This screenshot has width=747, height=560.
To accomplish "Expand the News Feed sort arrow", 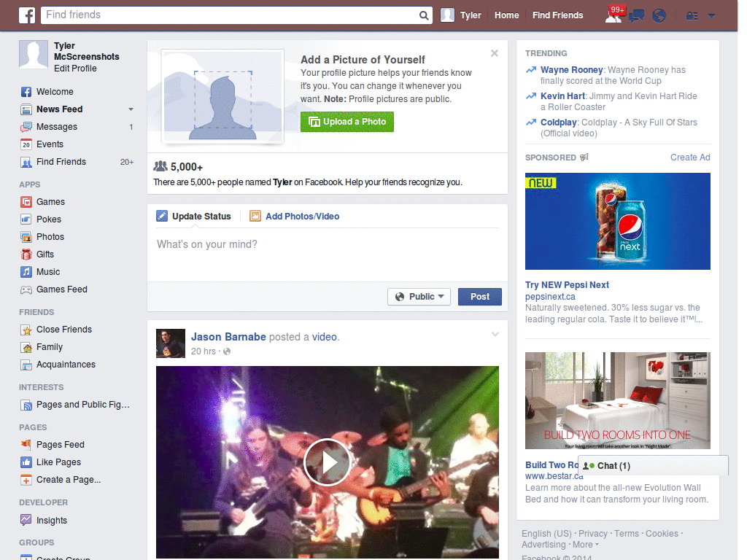I will pos(131,109).
